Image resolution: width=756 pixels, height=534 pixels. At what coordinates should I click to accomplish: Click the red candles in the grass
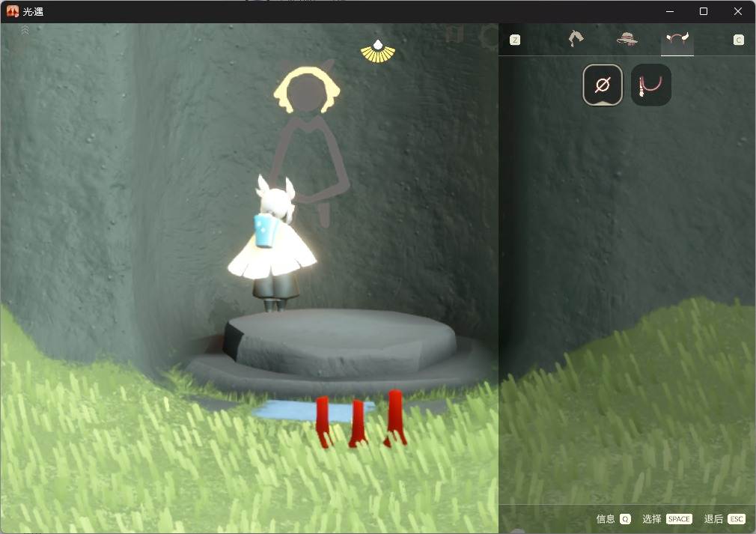[361, 419]
